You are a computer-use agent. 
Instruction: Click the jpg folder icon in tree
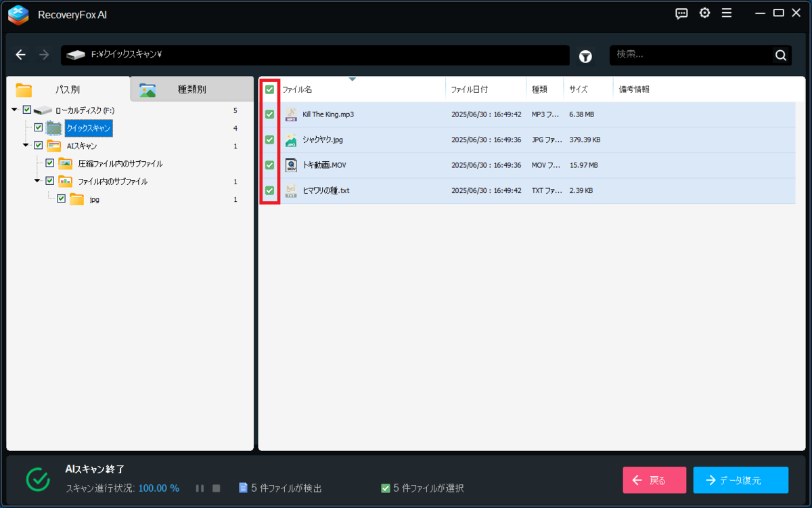pyautogui.click(x=77, y=199)
